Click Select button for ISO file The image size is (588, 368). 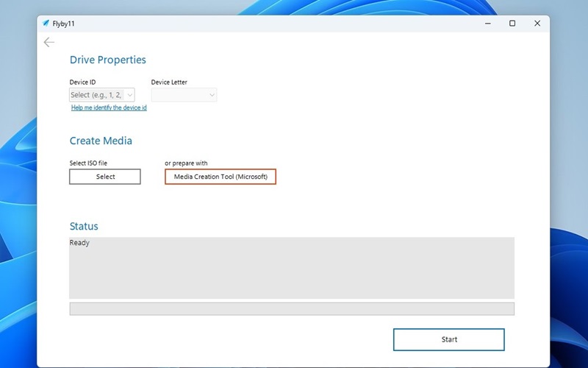pyautogui.click(x=105, y=177)
